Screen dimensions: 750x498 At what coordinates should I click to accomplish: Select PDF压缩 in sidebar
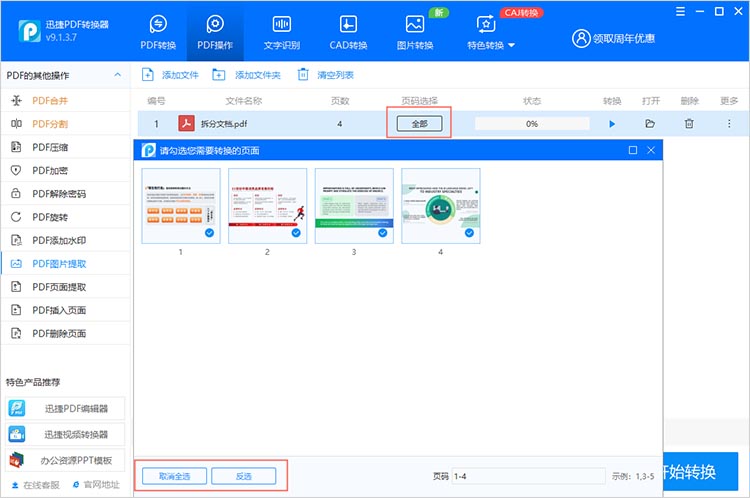point(65,147)
